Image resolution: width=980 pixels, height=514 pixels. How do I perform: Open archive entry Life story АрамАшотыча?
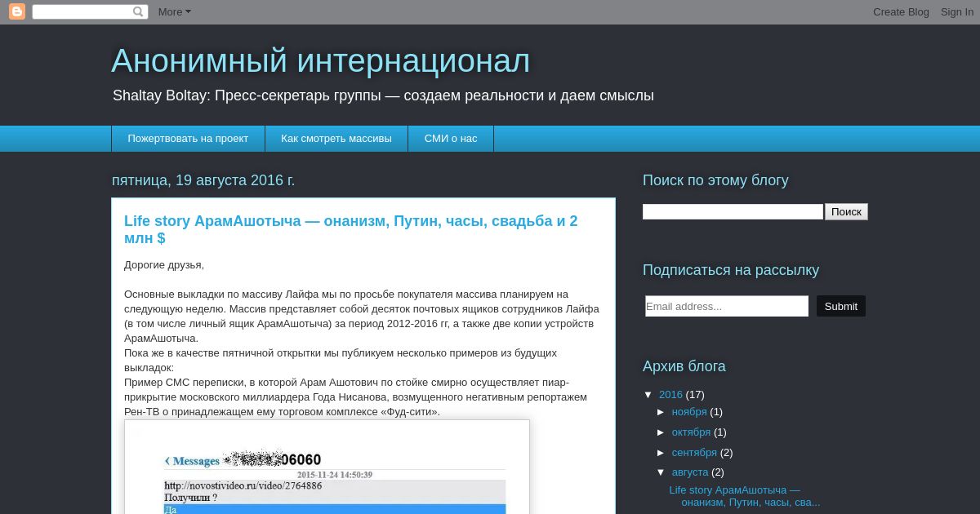tap(744, 496)
